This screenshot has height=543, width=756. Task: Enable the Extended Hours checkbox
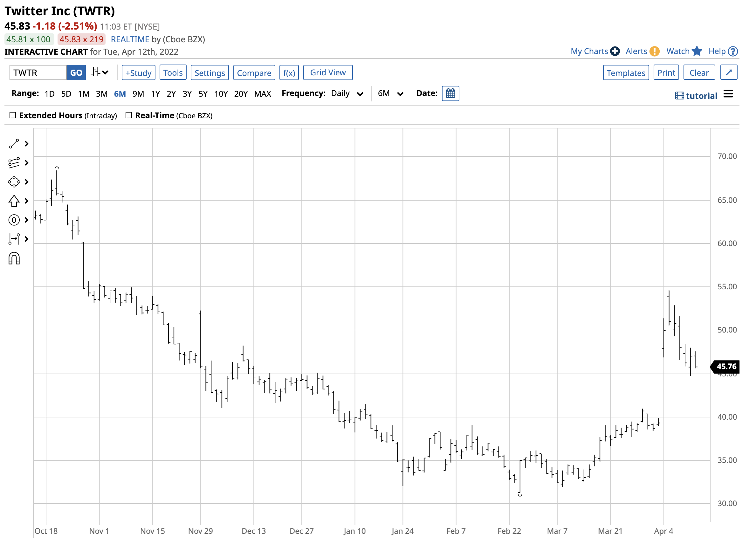(x=13, y=115)
